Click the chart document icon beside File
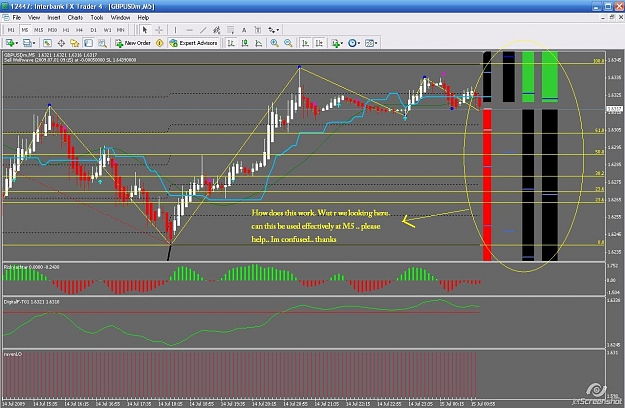Image resolution: width=625 pixels, height=408 pixels. point(6,18)
